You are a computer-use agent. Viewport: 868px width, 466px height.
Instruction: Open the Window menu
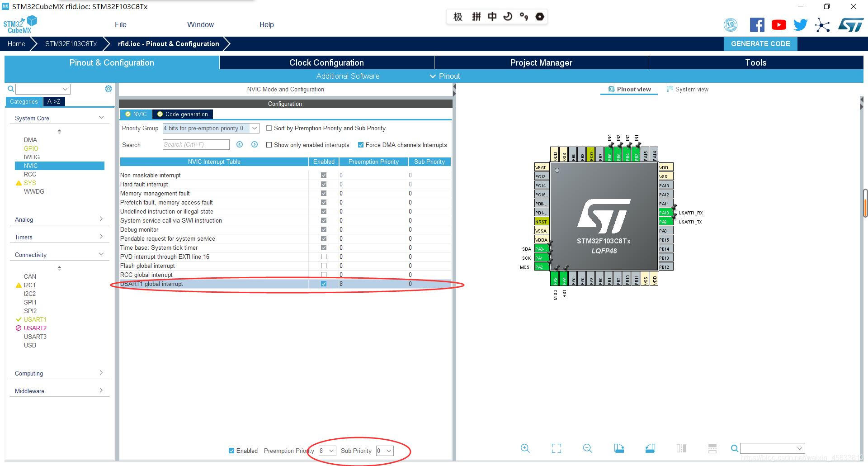pos(200,24)
